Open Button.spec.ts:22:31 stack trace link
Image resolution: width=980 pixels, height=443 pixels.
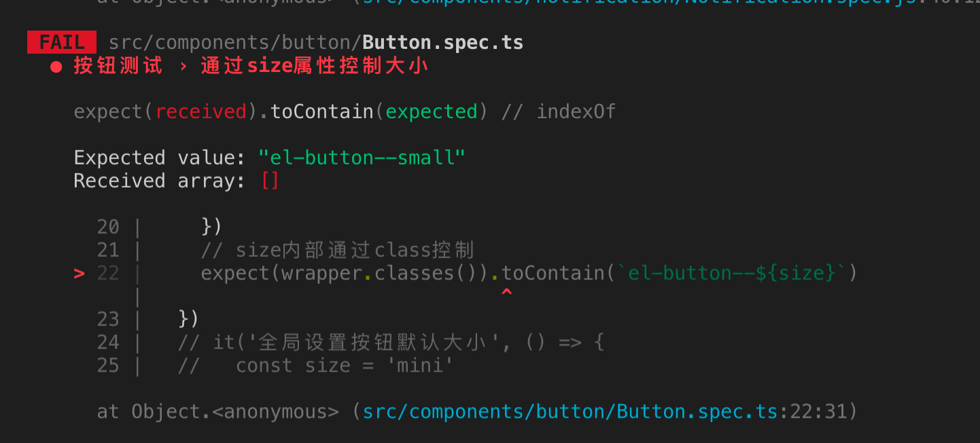coord(605,411)
